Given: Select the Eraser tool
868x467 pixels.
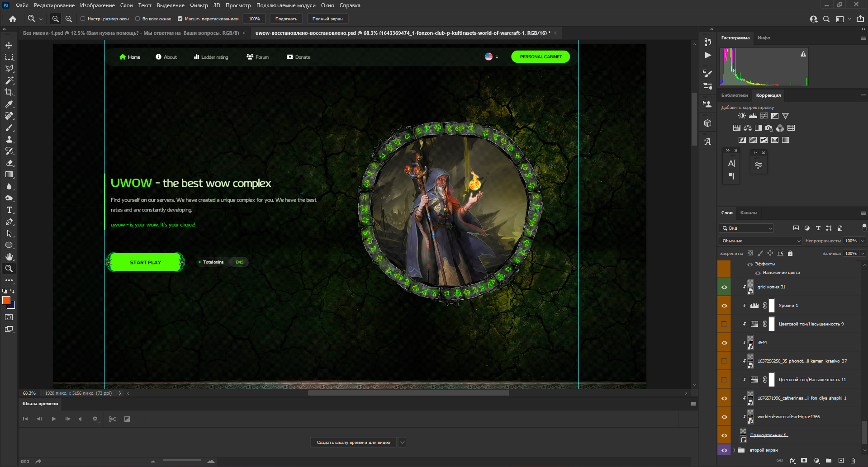Looking at the screenshot, I should tap(9, 163).
